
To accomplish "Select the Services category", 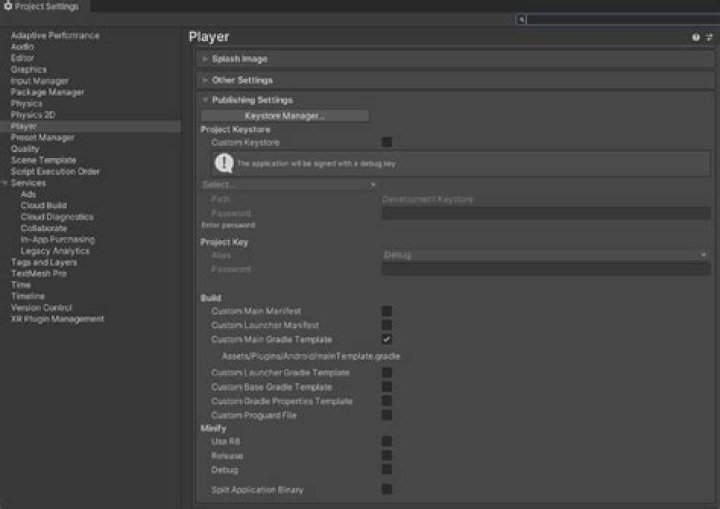I will [x=28, y=183].
